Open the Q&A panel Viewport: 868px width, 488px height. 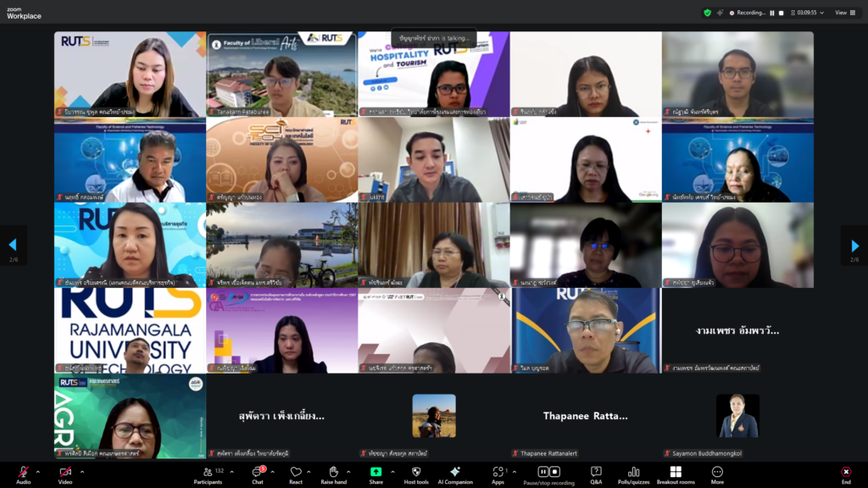click(x=596, y=472)
